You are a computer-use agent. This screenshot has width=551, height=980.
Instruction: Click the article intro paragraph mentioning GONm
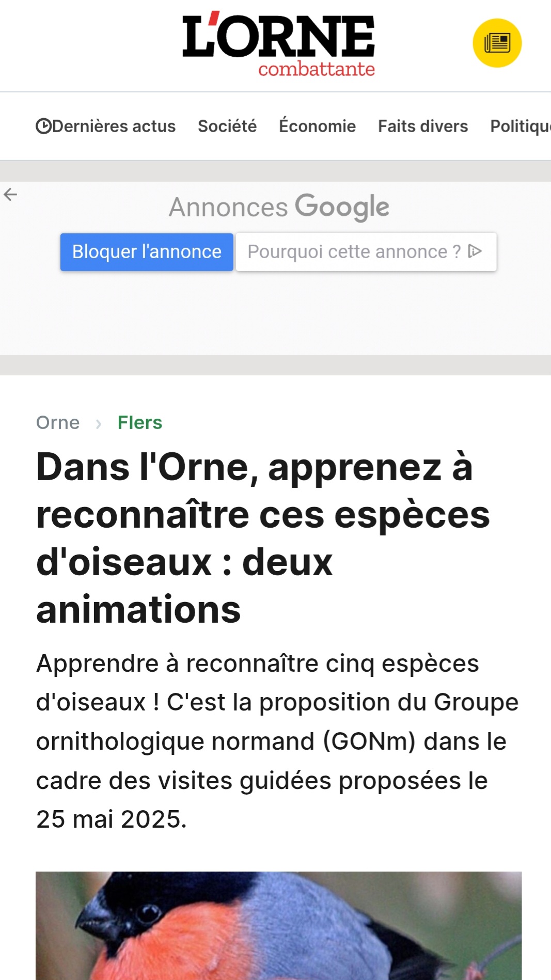point(277,741)
